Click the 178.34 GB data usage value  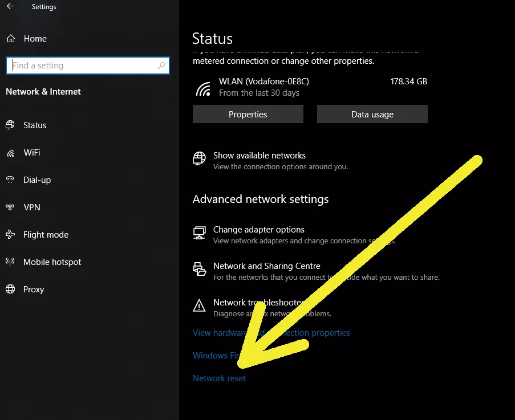[408, 81]
